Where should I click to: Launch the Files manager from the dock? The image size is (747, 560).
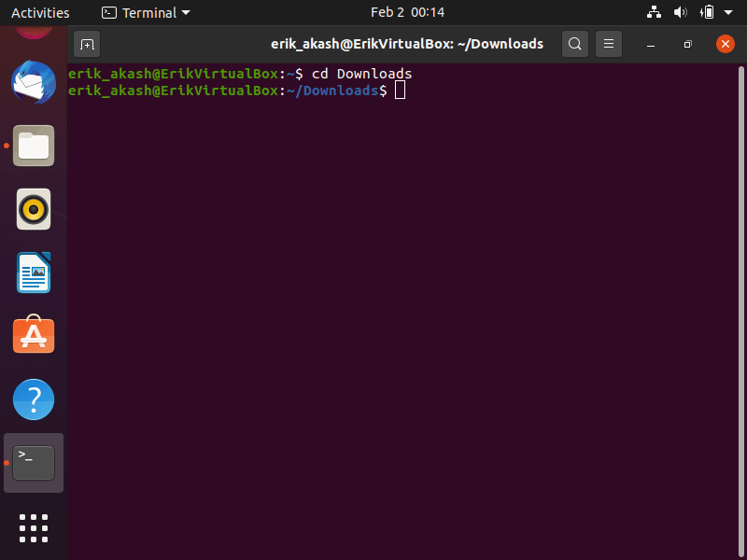[34, 146]
